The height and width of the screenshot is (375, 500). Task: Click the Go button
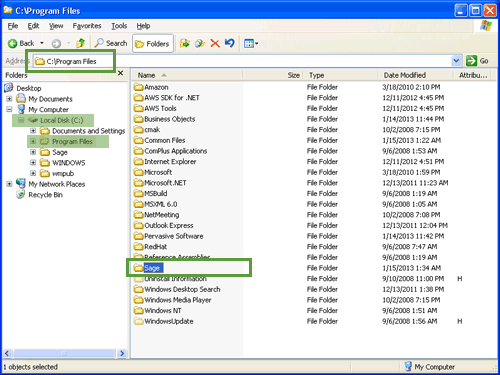click(x=477, y=61)
